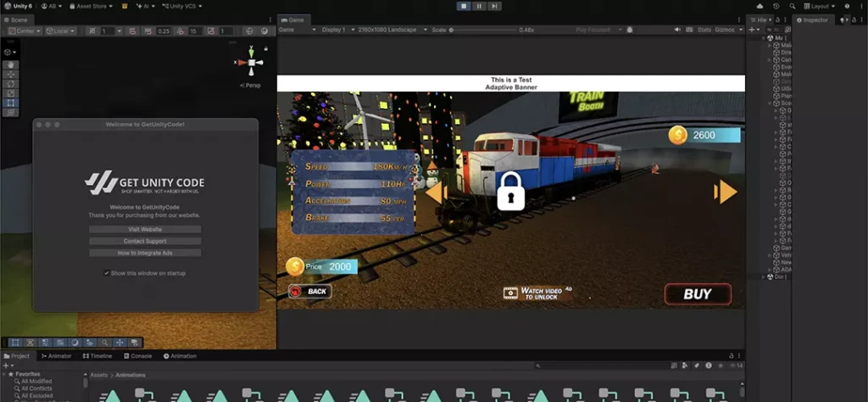Open the Package Manager icon in top bar
The height and width of the screenshot is (402, 868).
pyautogui.click(x=125, y=6)
